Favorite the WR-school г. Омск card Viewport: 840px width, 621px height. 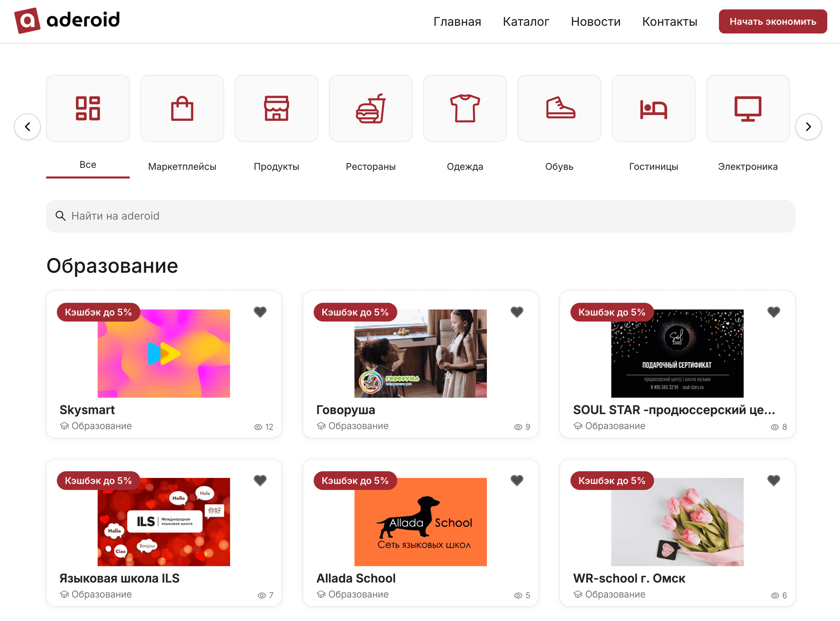774,480
